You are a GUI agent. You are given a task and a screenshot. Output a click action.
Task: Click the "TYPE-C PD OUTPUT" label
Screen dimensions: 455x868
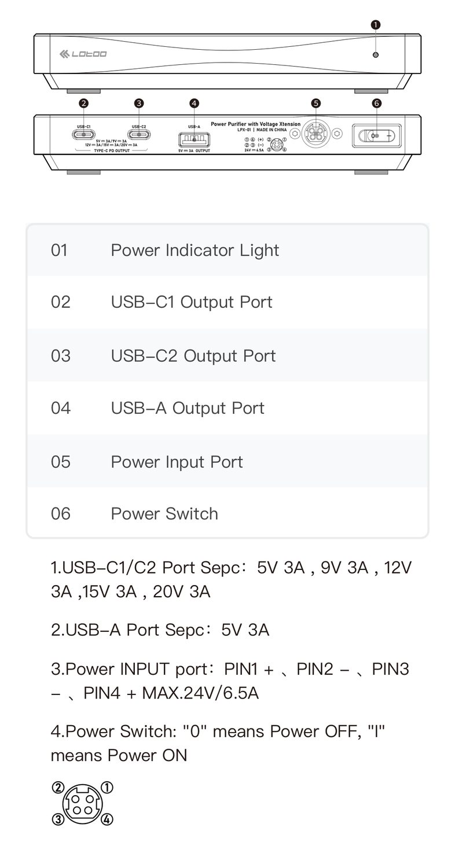click(111, 150)
